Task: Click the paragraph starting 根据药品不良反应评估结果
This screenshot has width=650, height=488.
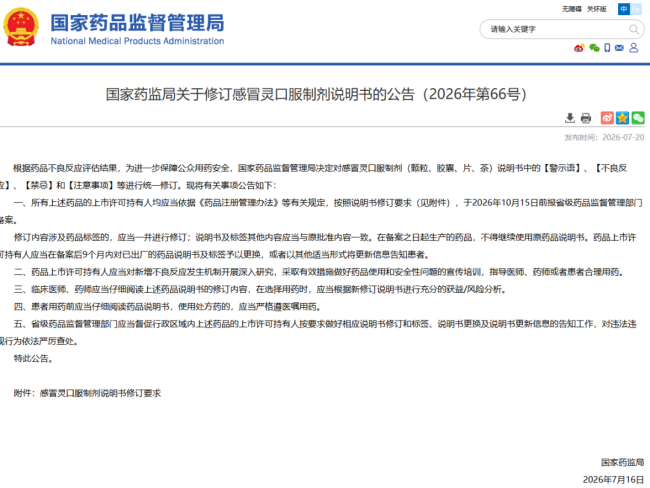Action: coord(315,177)
